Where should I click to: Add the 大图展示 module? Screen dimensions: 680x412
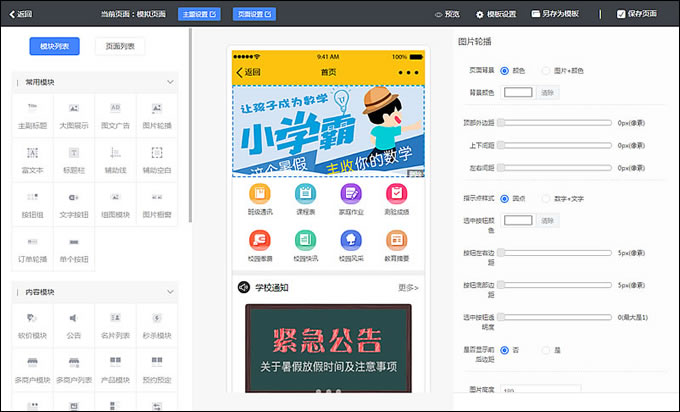[x=74, y=116]
